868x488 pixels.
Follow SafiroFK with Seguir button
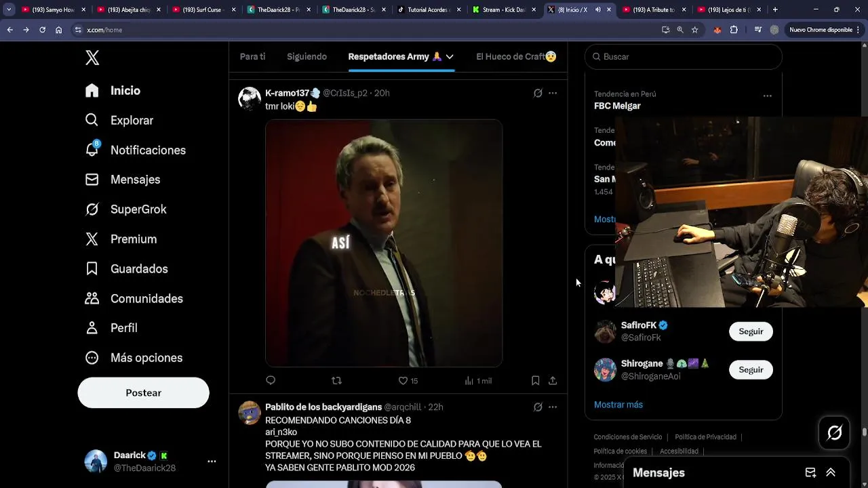[x=751, y=331]
